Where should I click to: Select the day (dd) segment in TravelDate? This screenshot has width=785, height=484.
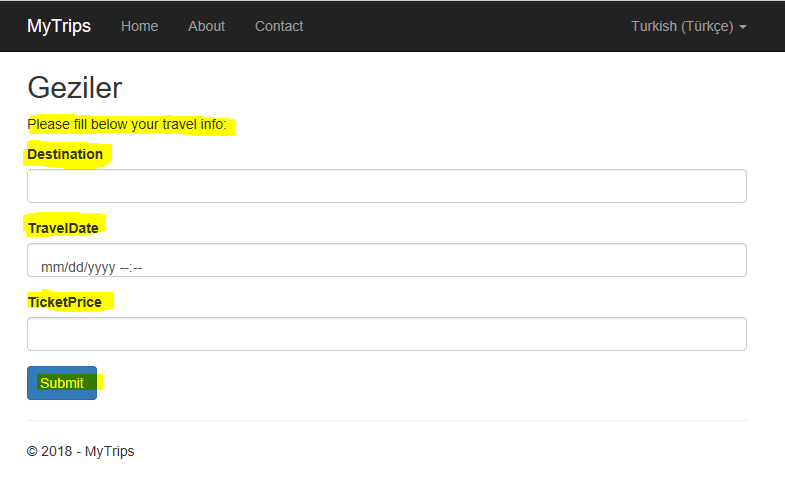pos(74,268)
